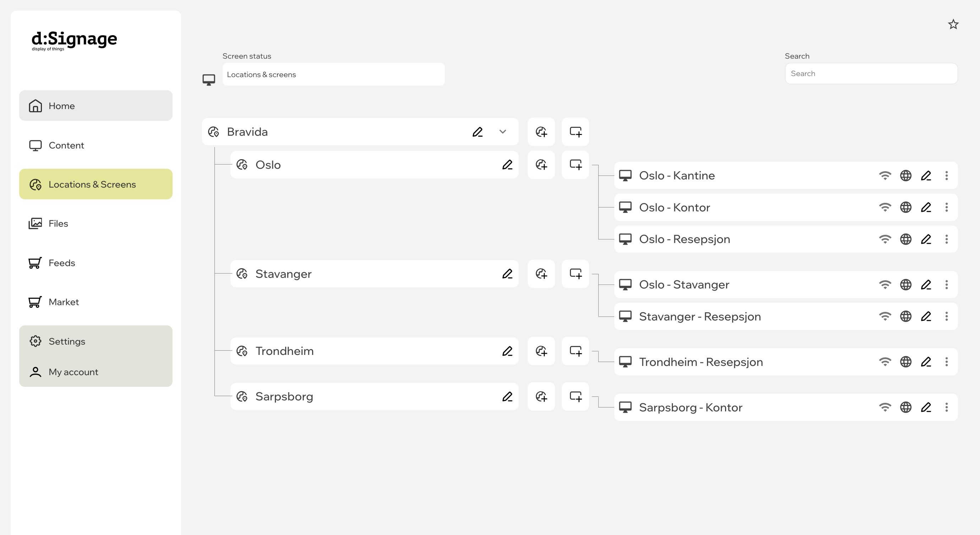Screen dimensions: 980x535
Task: Add new screen to Bravida
Action: (x=575, y=132)
